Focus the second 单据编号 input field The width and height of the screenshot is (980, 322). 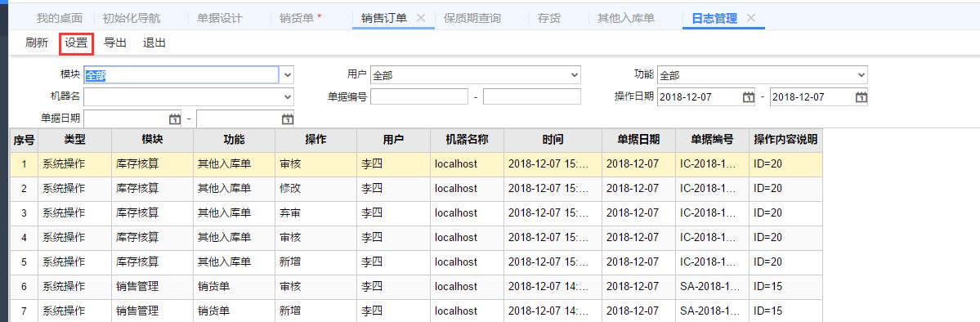tap(532, 97)
